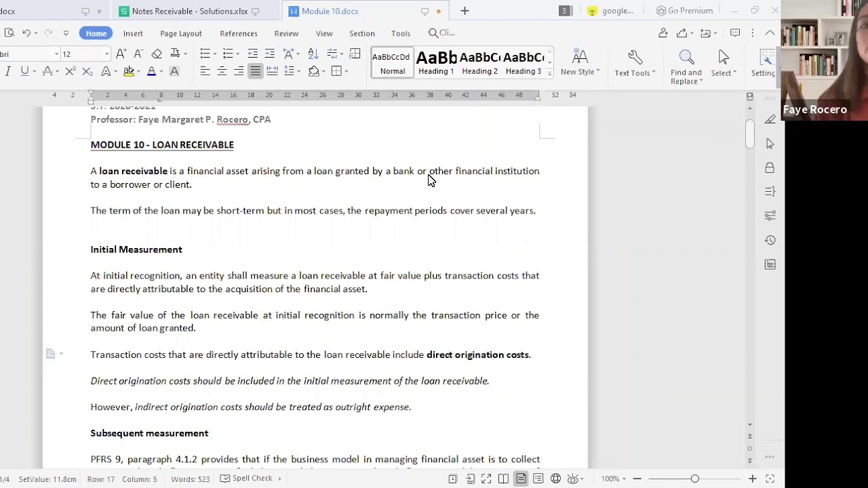Screen dimensions: 868x488
Task: Increase font size with the A+ icon
Action: 121,54
